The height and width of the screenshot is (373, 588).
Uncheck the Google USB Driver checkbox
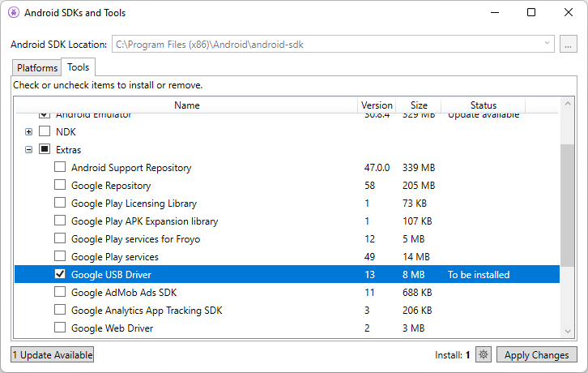point(60,275)
